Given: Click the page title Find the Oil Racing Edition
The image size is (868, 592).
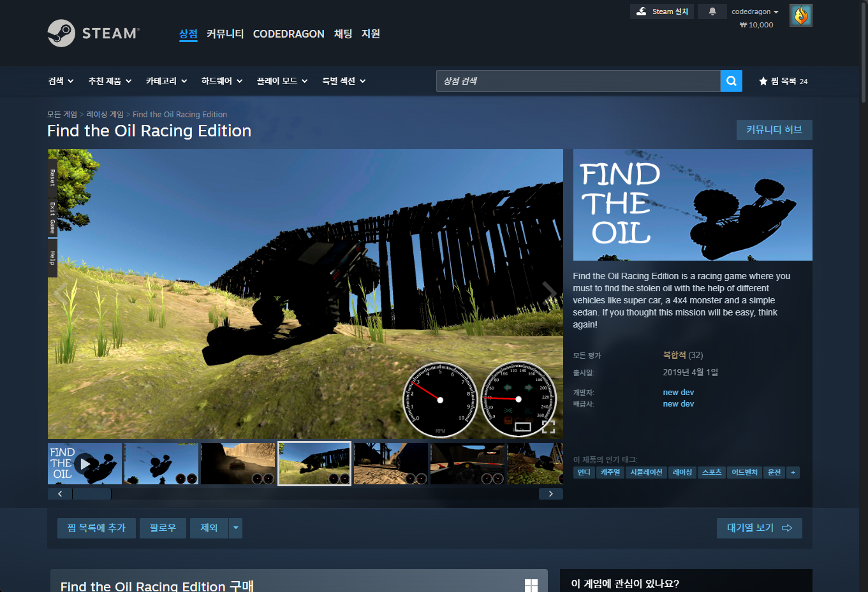Looking at the screenshot, I should click(149, 131).
